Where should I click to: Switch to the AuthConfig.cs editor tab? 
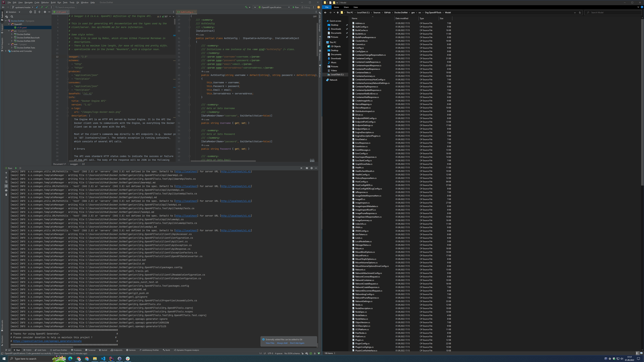(186, 12)
